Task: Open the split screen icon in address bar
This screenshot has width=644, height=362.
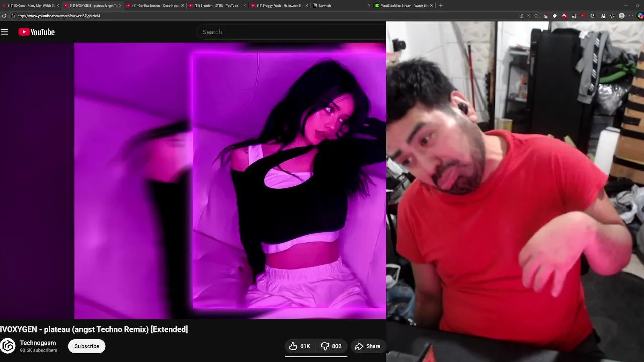Action: pyautogui.click(x=521, y=16)
